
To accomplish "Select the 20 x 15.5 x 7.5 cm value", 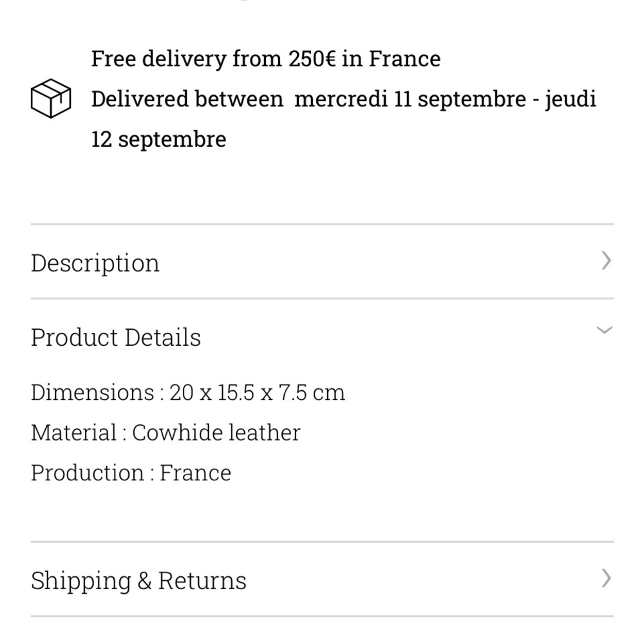I will [257, 392].
